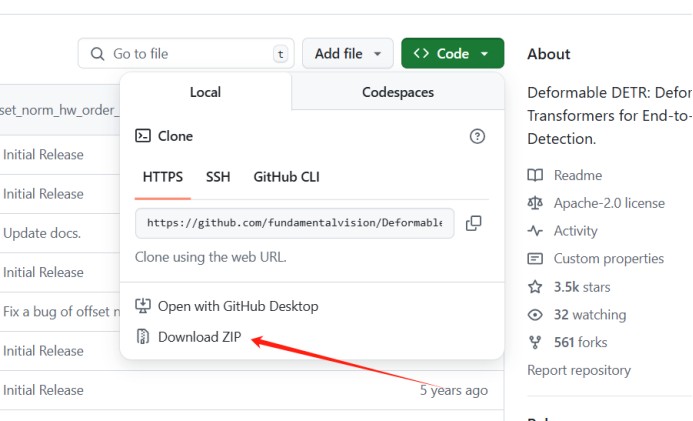Click the note icon beside Custom properties
The image size is (693, 421).
(535, 258)
